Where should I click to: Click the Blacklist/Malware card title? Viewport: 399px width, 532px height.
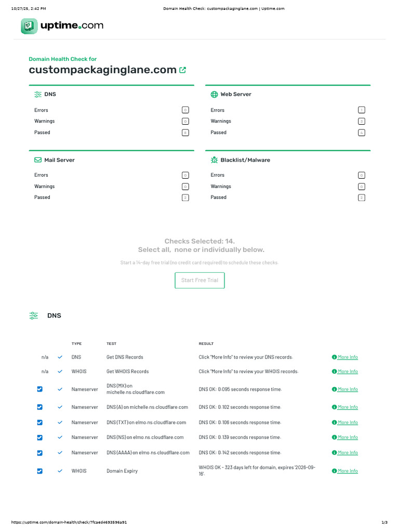pos(245,160)
